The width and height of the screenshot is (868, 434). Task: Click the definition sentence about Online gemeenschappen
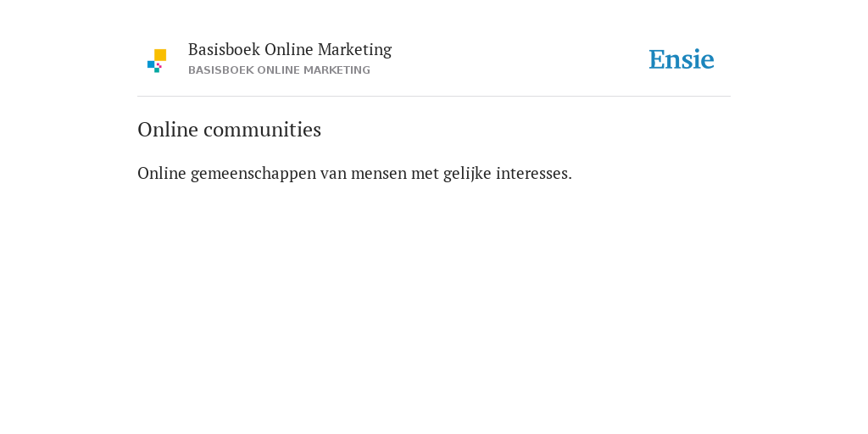pos(354,173)
